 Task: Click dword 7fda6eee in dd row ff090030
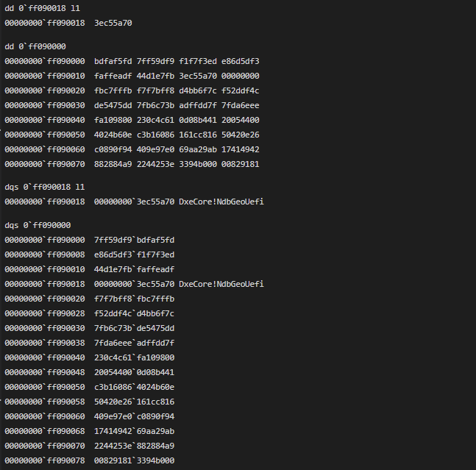240,106
